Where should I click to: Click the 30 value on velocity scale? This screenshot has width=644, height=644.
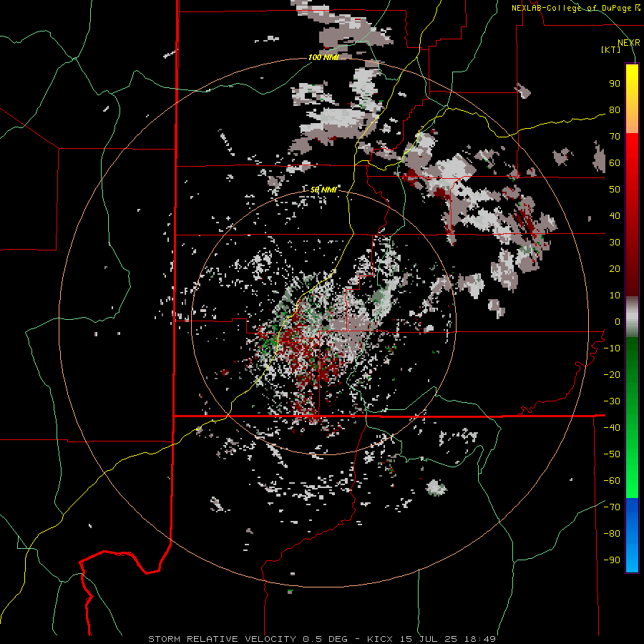[x=615, y=243]
